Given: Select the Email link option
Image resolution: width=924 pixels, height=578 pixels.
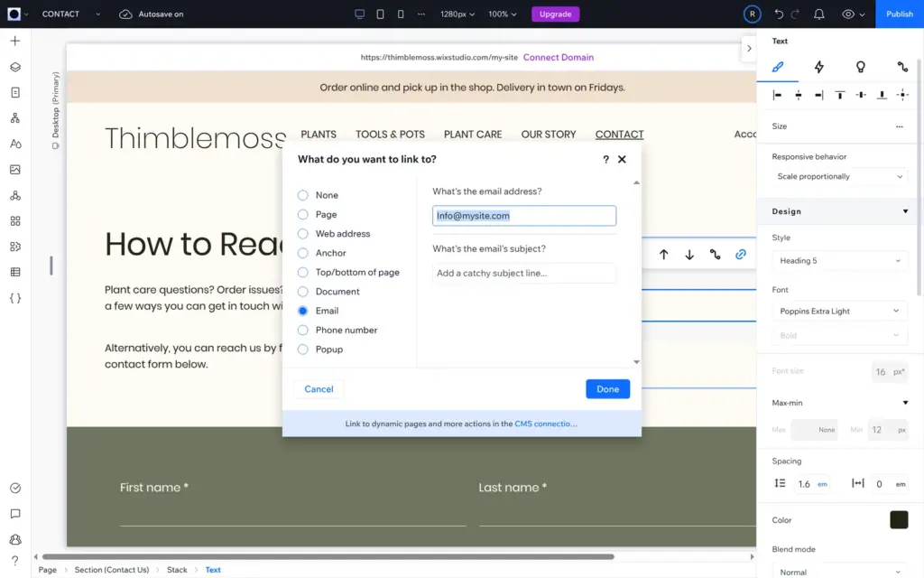Looking at the screenshot, I should click(303, 311).
